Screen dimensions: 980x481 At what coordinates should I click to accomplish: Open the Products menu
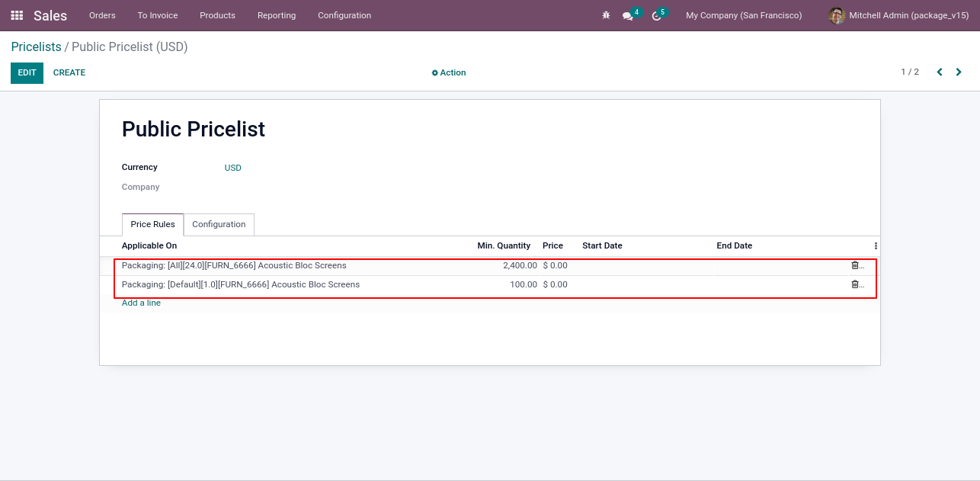click(x=217, y=15)
